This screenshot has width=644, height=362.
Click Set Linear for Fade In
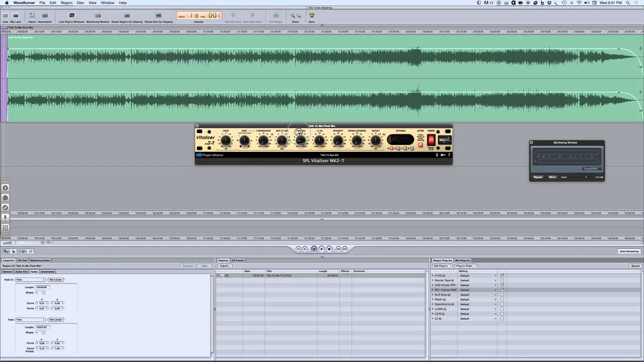[55, 280]
